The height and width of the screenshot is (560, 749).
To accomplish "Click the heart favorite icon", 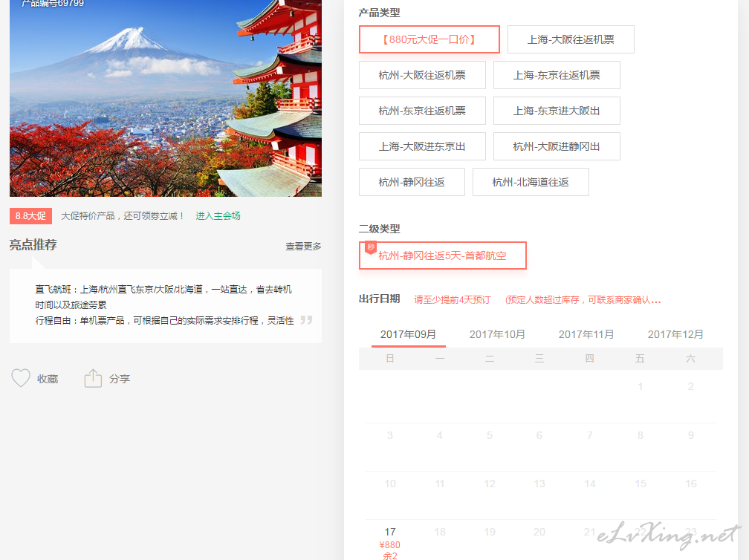I will point(21,378).
